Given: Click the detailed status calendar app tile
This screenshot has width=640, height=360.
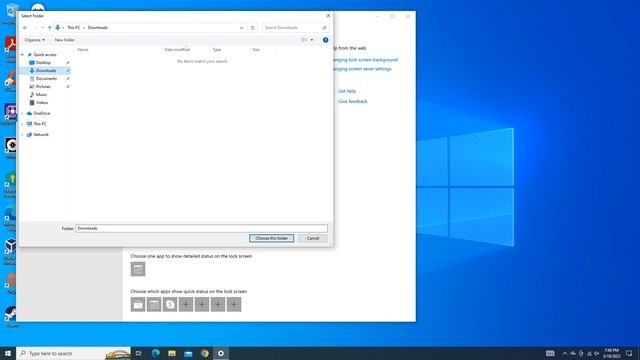Looking at the screenshot, I should [138, 269].
